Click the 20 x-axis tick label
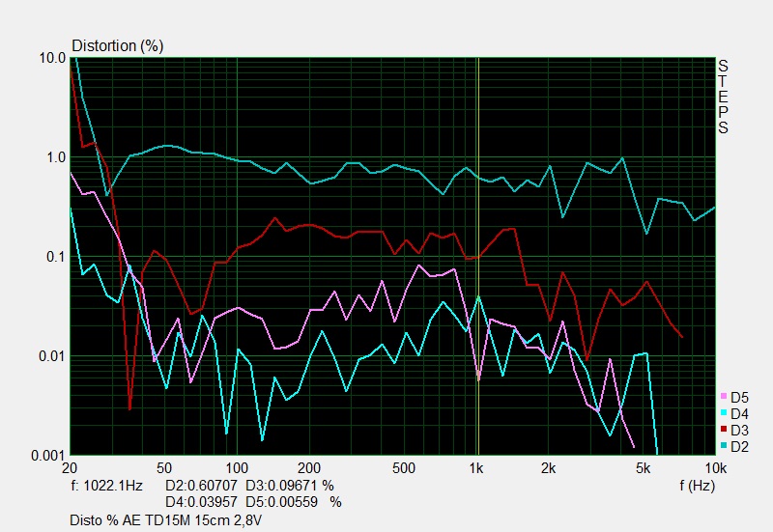 (70, 468)
